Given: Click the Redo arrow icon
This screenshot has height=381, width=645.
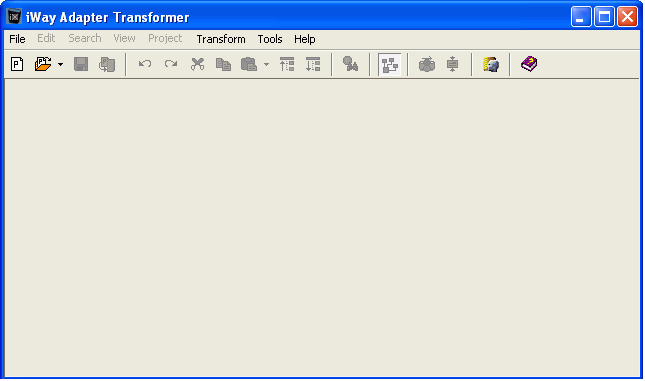Looking at the screenshot, I should point(171,64).
